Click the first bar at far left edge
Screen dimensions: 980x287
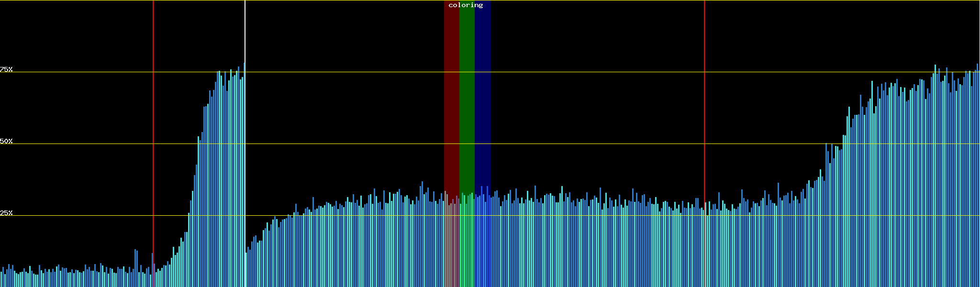pos(1,280)
